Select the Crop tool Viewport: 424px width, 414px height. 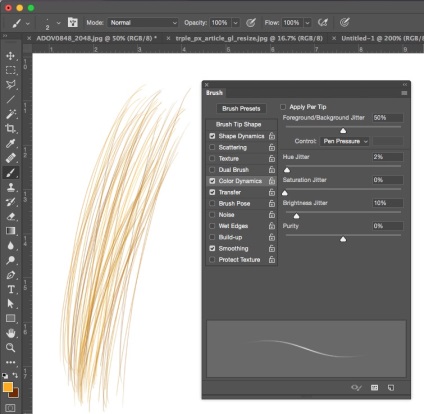tap(10, 129)
